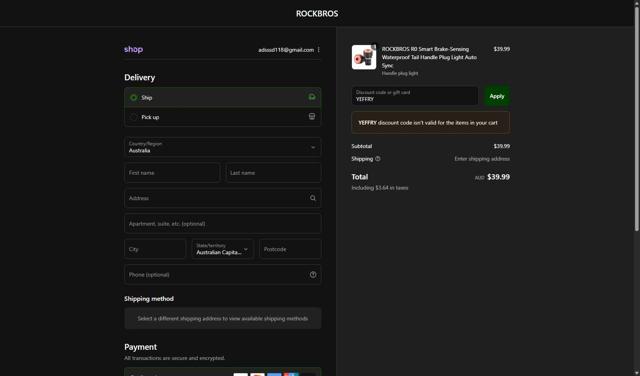The image size is (640, 376).
Task: Click the discount code input field
Action: [415, 96]
